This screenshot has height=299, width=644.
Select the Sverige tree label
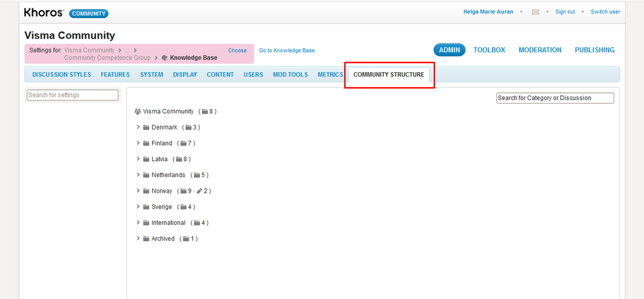click(162, 207)
